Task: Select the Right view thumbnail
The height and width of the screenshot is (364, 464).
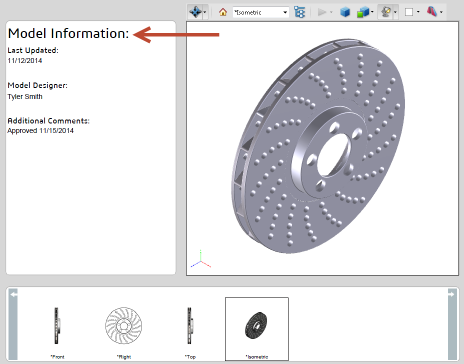Action: [124, 329]
